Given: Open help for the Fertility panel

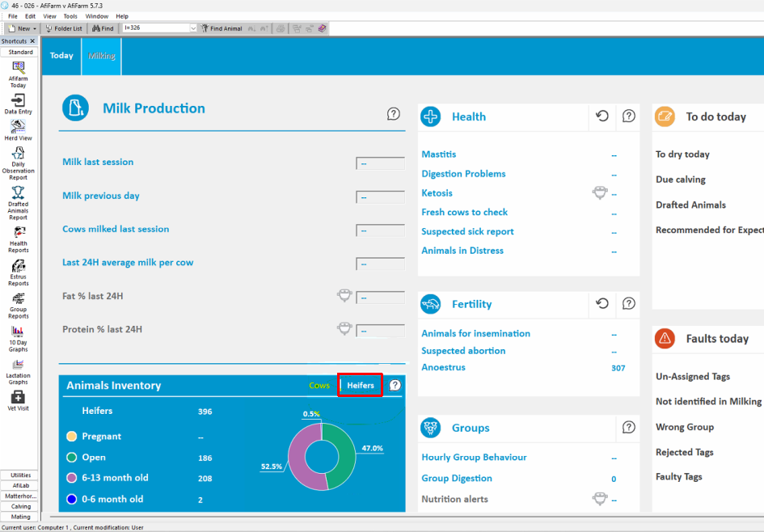Looking at the screenshot, I should [628, 303].
